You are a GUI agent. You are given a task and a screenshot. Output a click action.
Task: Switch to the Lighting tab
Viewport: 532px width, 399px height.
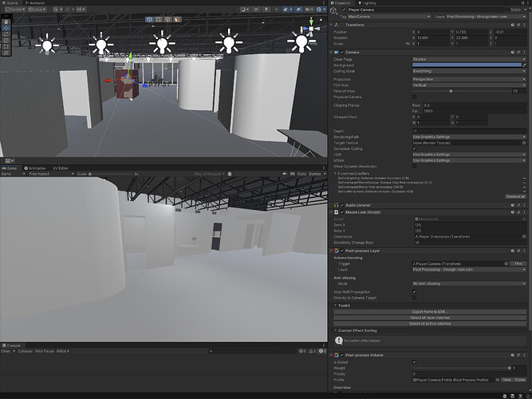tap(367, 2)
